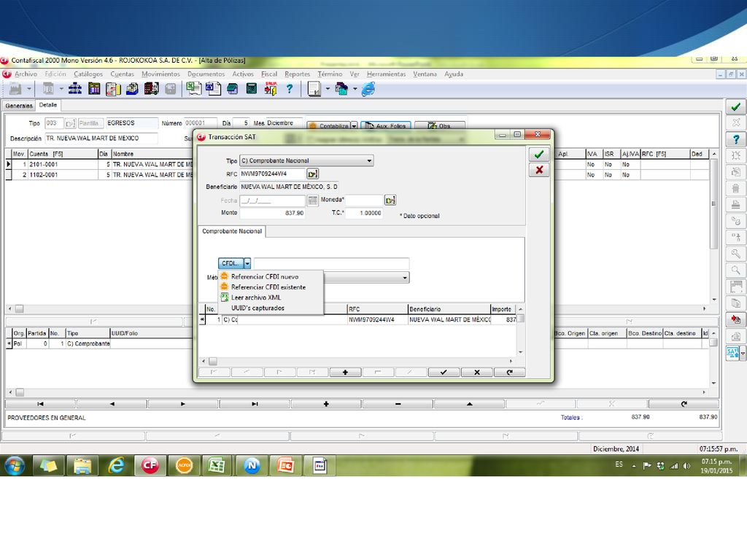
Task: Open the Reportes menu
Action: [x=298, y=74]
